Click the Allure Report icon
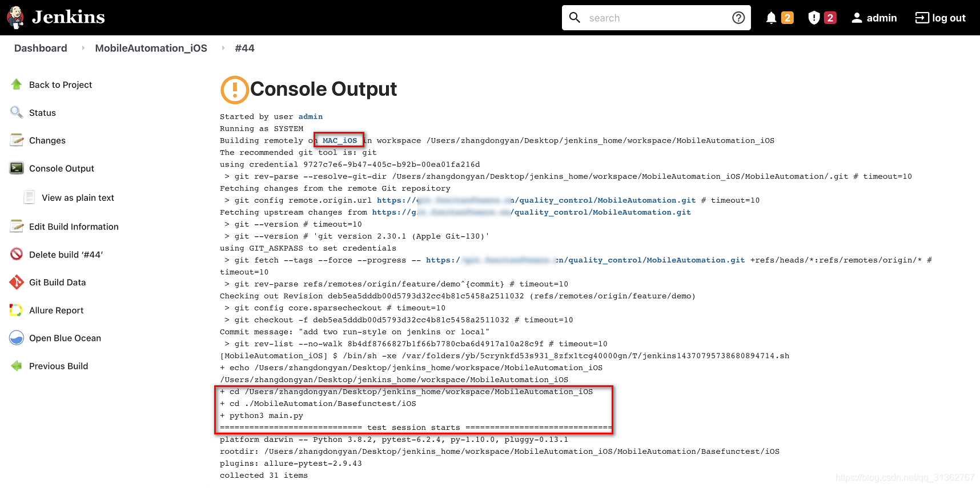The width and height of the screenshot is (980, 488). coord(17,310)
